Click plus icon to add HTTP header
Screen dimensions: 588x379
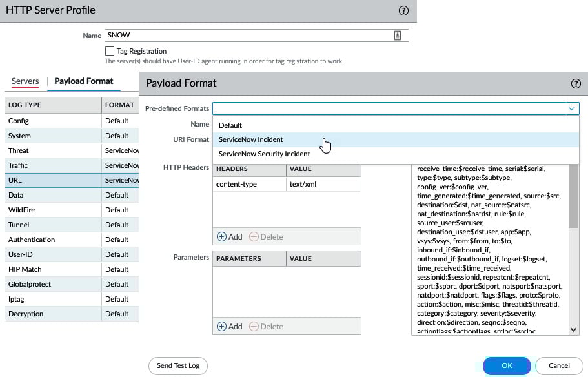coord(221,237)
